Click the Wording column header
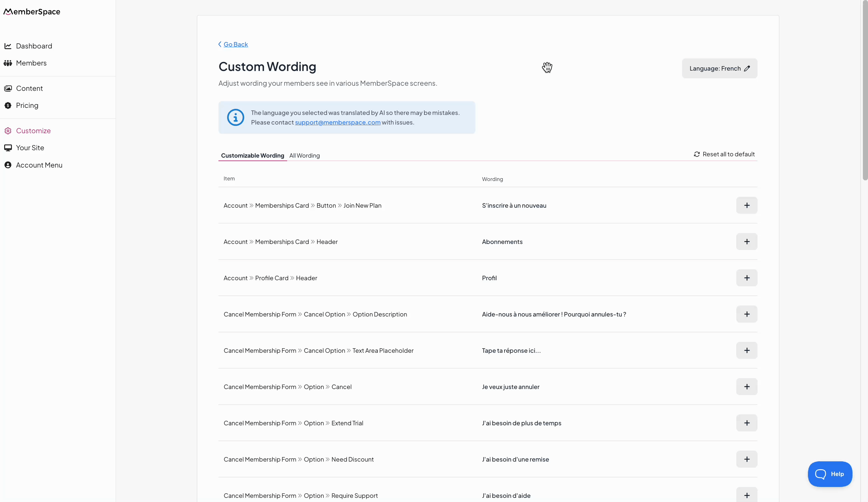 point(492,179)
